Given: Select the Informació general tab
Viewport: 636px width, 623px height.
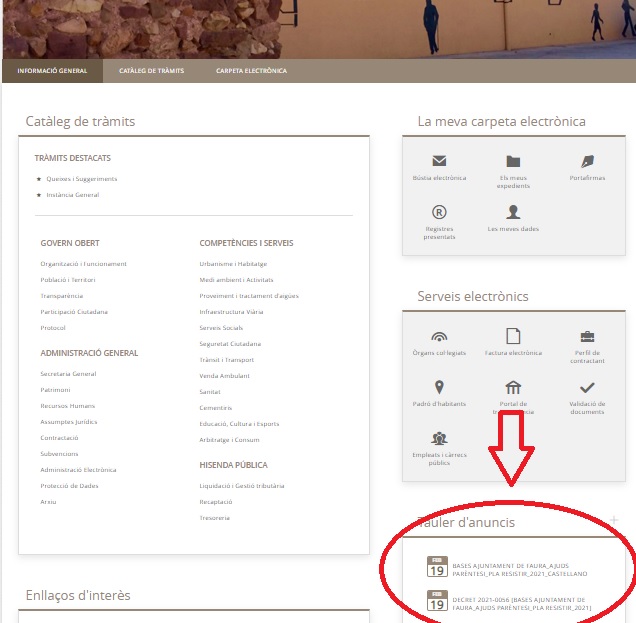Looking at the screenshot, I should tap(52, 71).
